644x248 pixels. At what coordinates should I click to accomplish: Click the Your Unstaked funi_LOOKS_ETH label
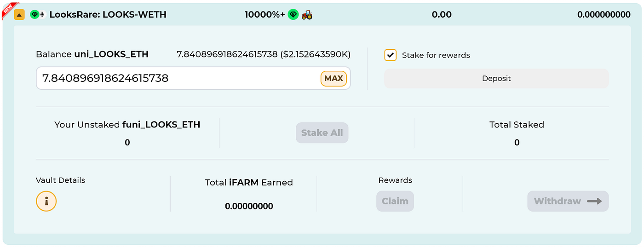(x=127, y=124)
